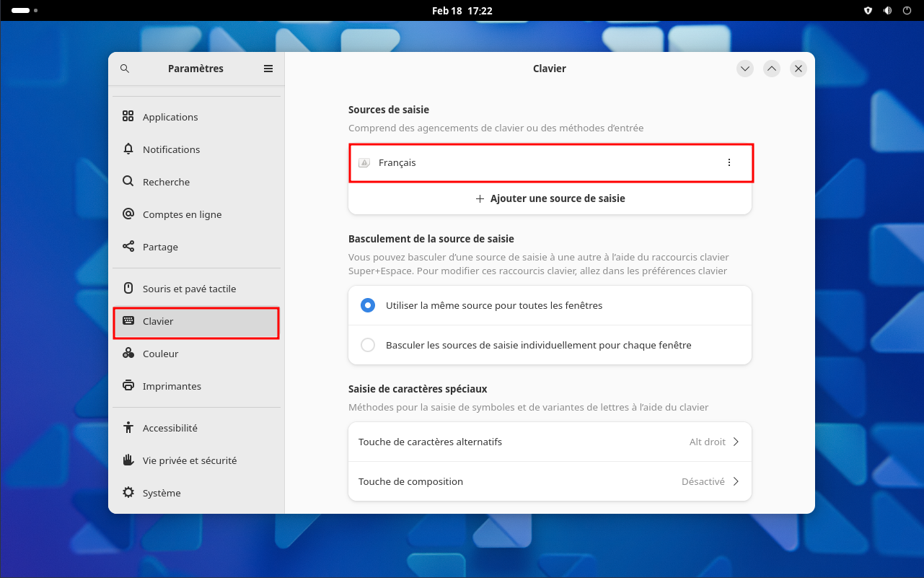Open system status menu in top bar
924x578 pixels.
887,11
